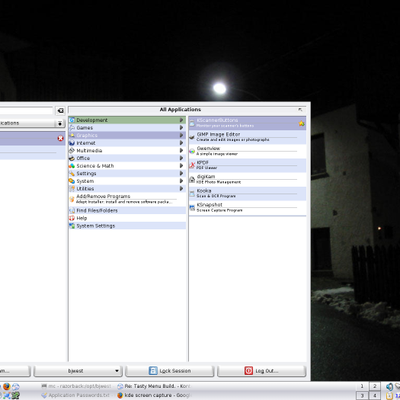
Task: Click the System category icon
Action: coord(72,181)
